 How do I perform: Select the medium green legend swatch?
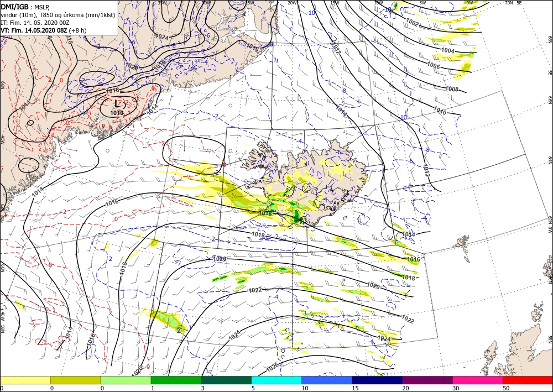pos(176,380)
